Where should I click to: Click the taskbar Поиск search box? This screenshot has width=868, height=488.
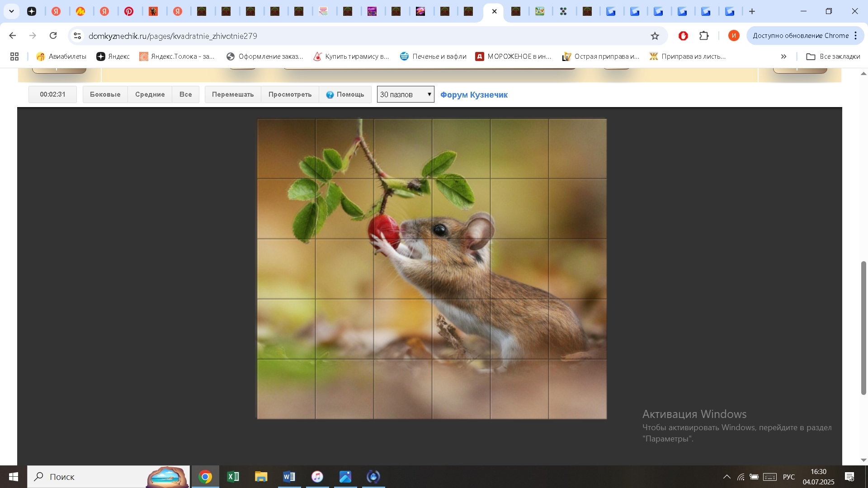[108, 477]
